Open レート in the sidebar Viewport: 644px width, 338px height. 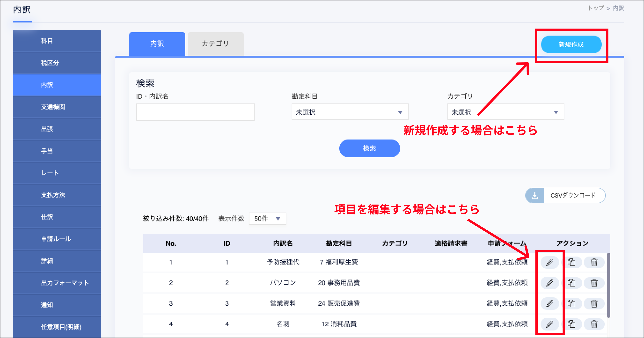tap(57, 173)
